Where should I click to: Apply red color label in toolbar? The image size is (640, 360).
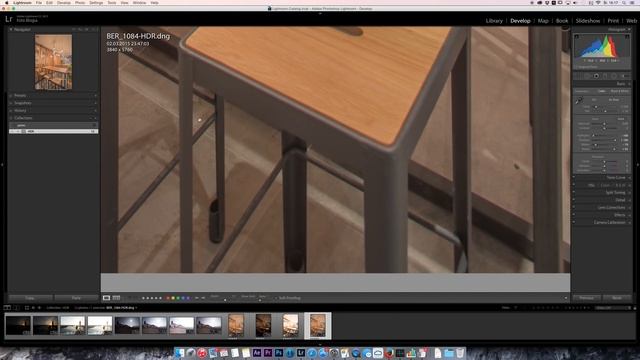point(168,298)
